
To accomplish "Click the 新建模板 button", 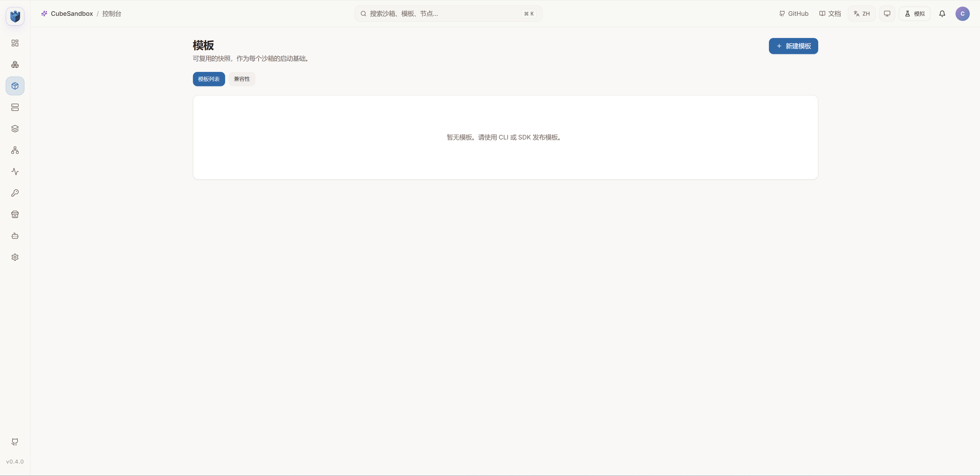I will click(x=793, y=46).
